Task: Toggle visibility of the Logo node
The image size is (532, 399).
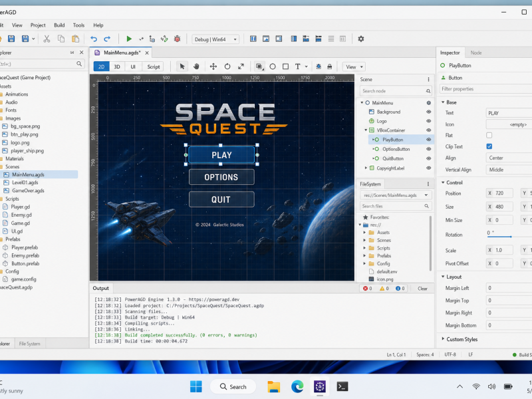Action: [x=428, y=121]
